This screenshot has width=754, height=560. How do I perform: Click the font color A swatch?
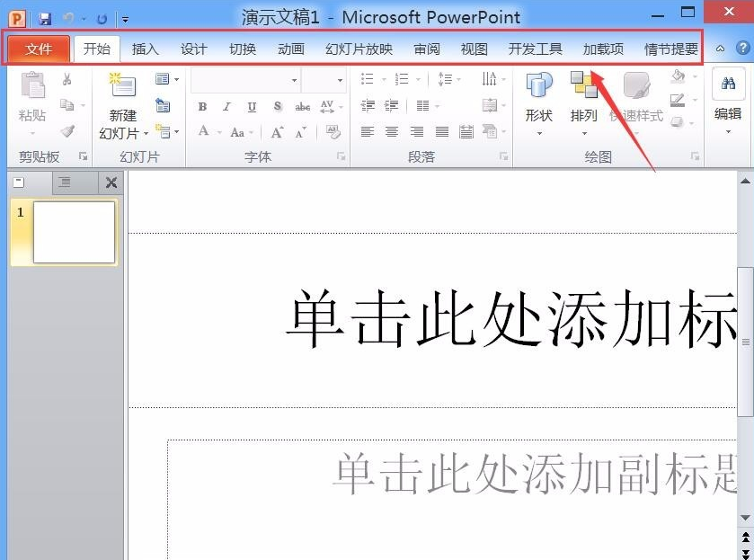pos(203,130)
